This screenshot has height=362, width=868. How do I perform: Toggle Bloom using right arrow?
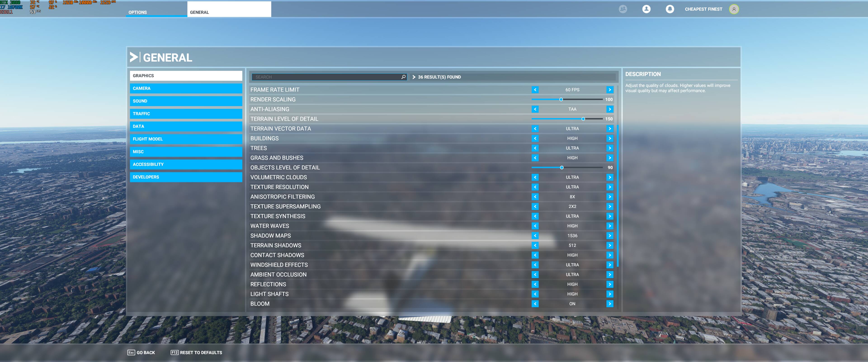[x=610, y=304]
